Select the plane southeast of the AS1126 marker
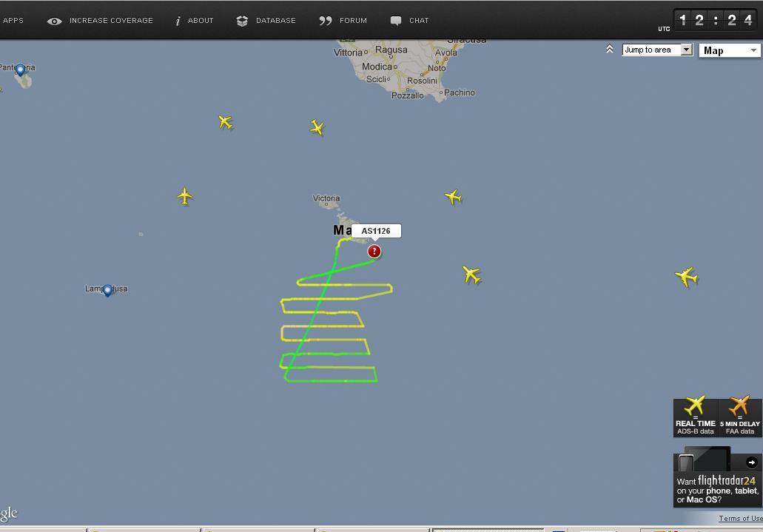The width and height of the screenshot is (763, 532). [x=471, y=275]
